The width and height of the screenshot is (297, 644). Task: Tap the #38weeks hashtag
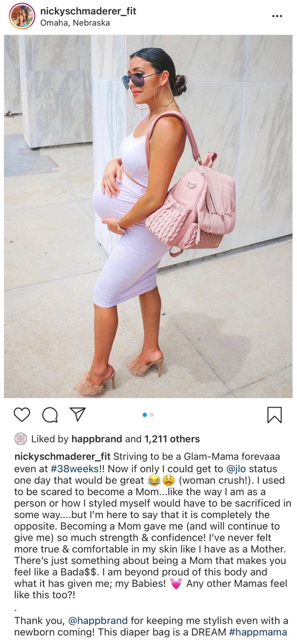tap(74, 469)
